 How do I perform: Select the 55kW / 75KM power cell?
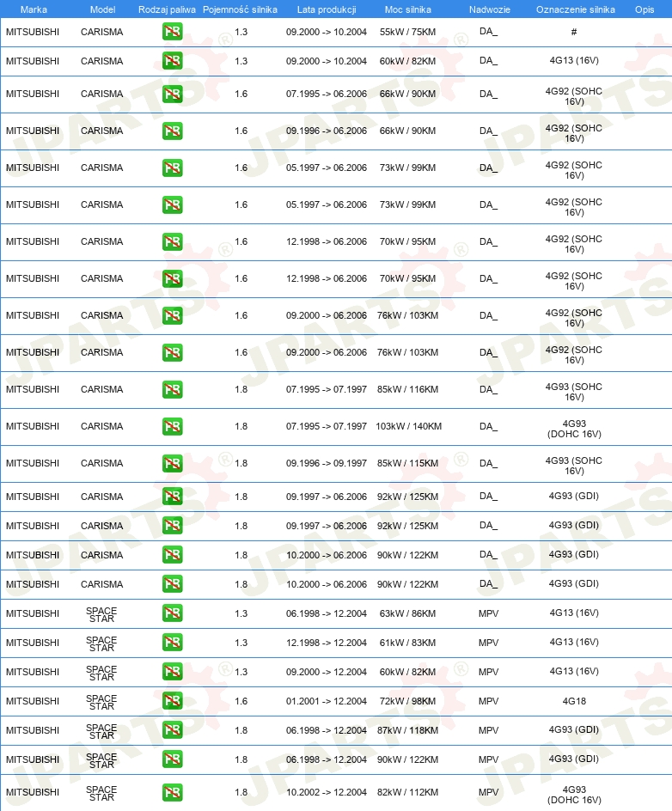407,32
